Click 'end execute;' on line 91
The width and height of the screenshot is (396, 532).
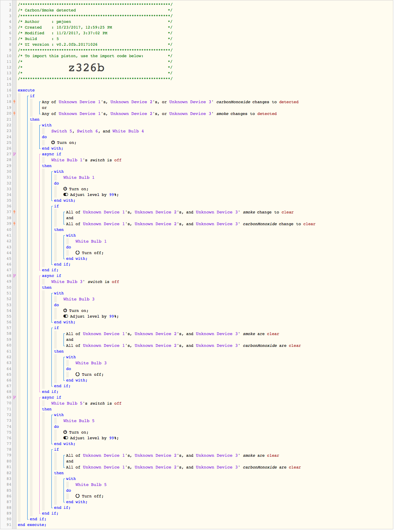[32, 525]
